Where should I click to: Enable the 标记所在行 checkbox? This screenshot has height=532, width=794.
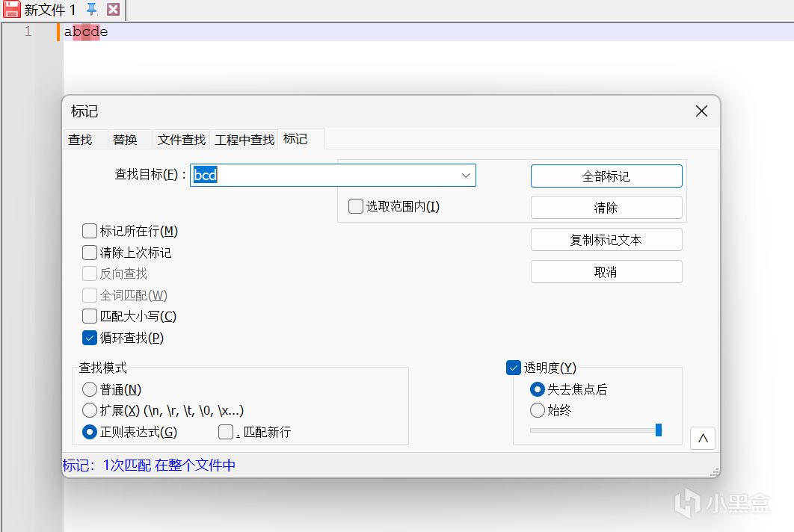pyautogui.click(x=90, y=231)
